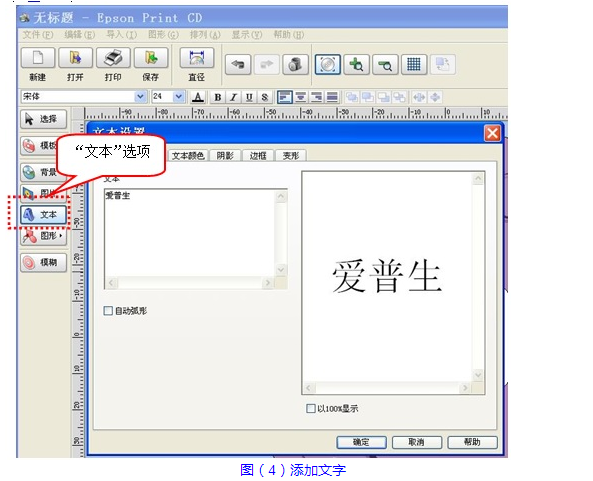Click the 确定 button
This screenshot has width=593, height=481.
pos(361,442)
